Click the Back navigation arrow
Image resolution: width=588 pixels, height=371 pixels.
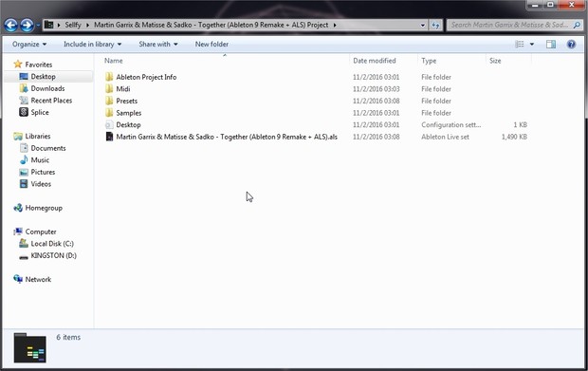pos(10,25)
